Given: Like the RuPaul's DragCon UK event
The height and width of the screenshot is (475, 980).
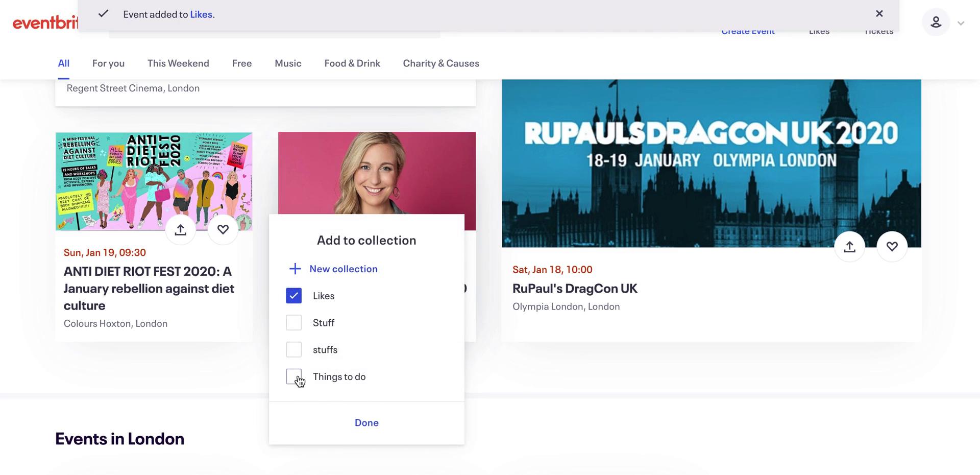Looking at the screenshot, I should [x=892, y=247].
